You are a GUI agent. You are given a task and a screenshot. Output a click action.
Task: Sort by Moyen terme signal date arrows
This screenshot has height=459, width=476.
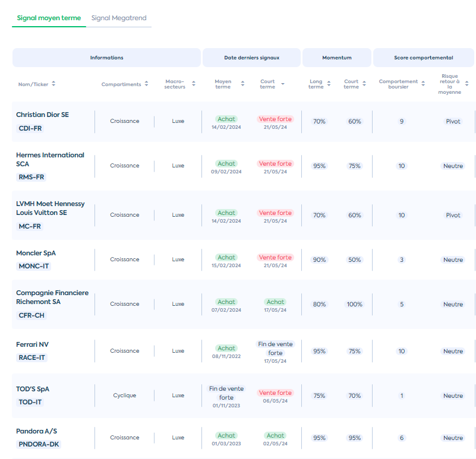(x=242, y=84)
